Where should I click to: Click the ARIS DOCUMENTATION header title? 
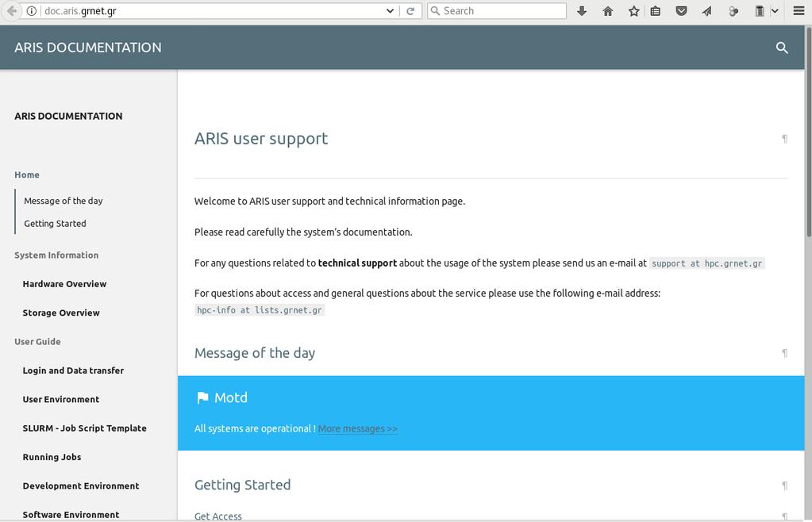[x=88, y=48]
